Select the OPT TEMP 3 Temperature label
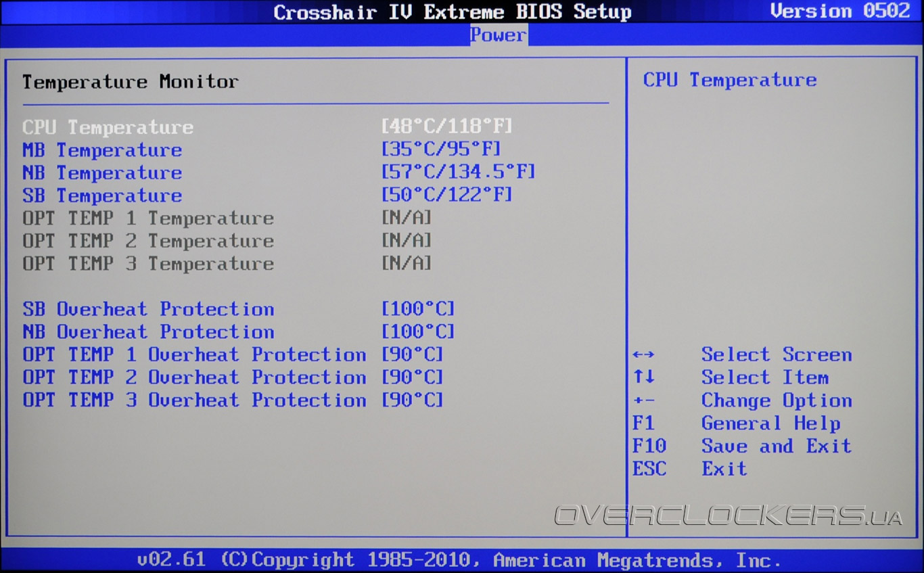Screen dimensions: 924x573 (148, 264)
